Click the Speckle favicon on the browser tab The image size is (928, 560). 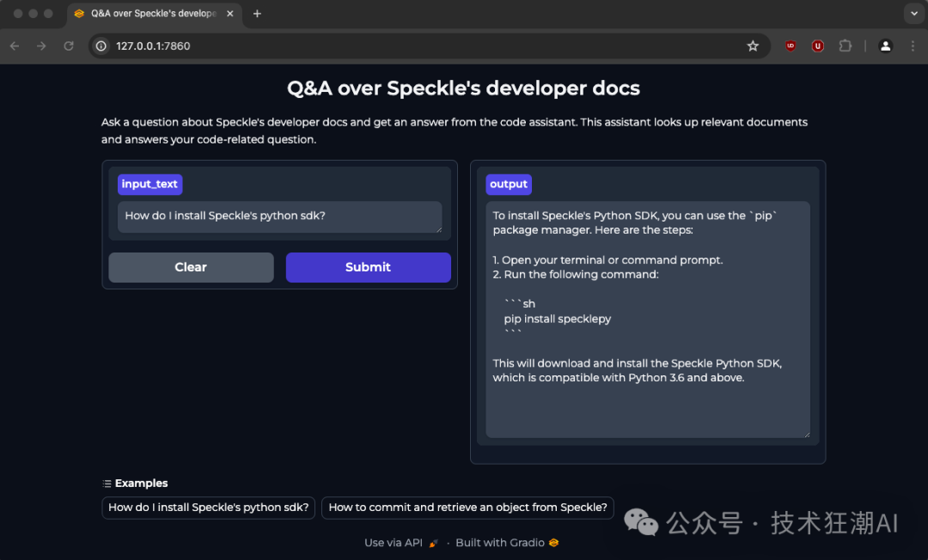79,13
